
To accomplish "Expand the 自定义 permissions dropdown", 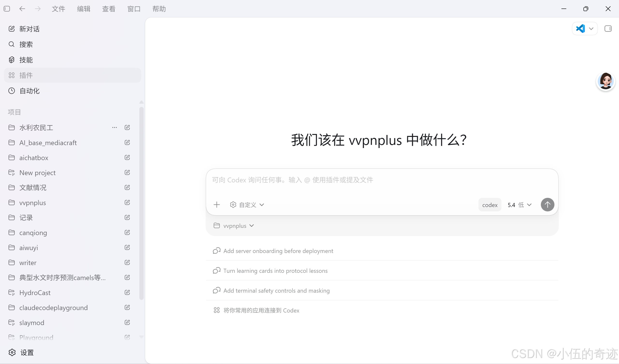I will pos(247,205).
